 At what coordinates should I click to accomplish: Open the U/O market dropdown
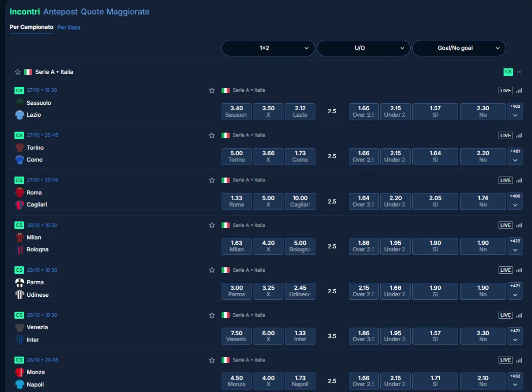[364, 48]
